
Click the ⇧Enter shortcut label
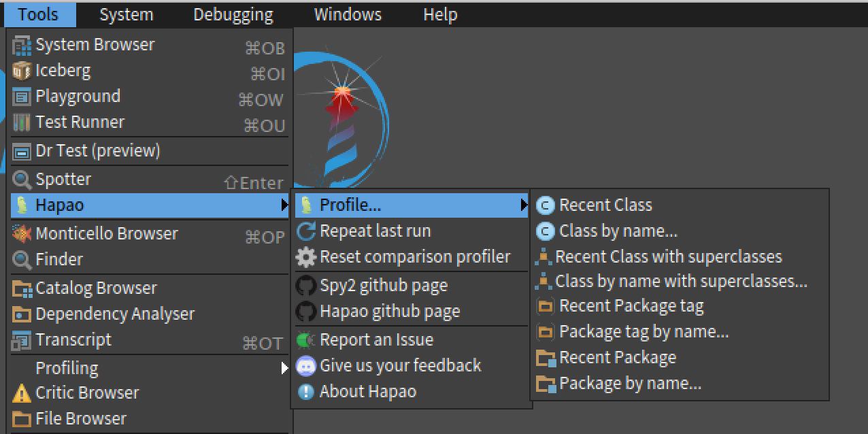tap(254, 183)
